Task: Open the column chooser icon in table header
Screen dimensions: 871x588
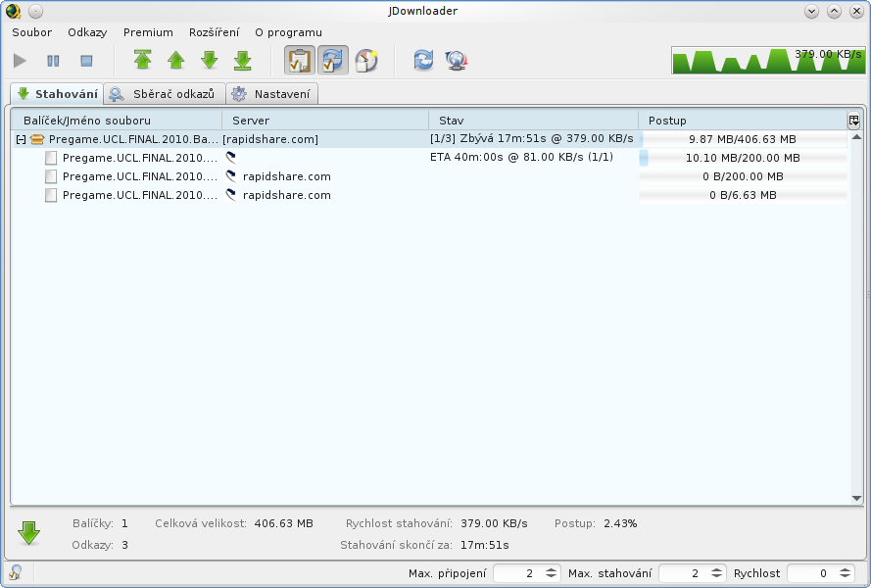Action: click(x=853, y=120)
